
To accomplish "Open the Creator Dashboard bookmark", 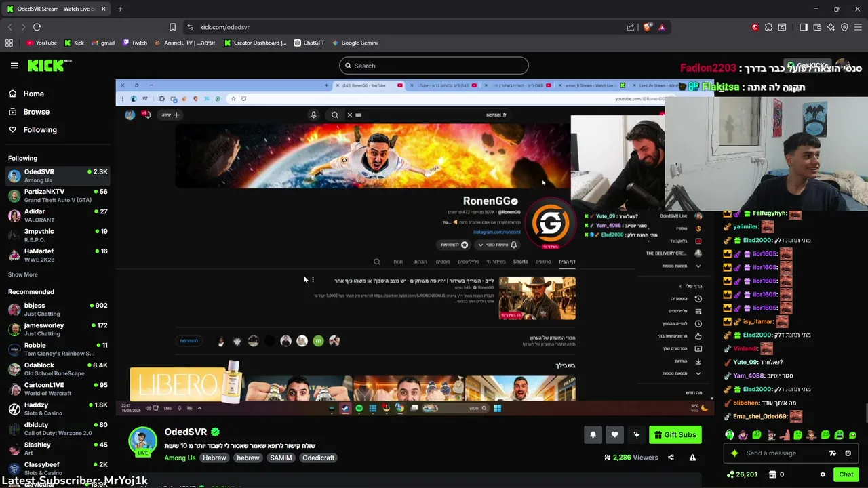I will [256, 43].
